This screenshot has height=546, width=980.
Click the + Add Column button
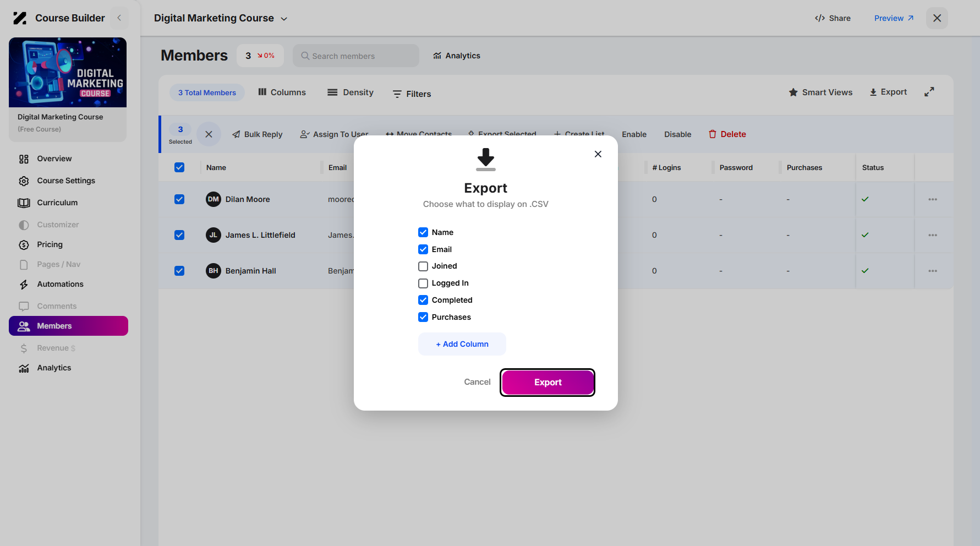(462, 344)
